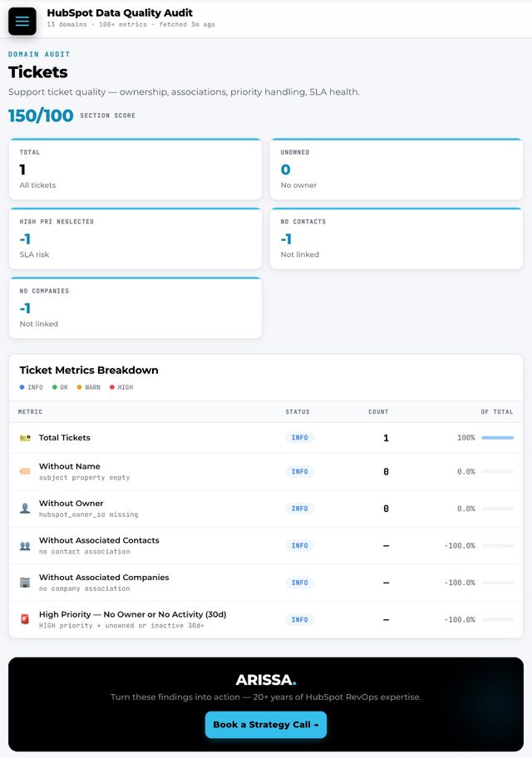Click the orange WARN legend dot
This screenshot has width=532, height=758.
click(x=79, y=387)
